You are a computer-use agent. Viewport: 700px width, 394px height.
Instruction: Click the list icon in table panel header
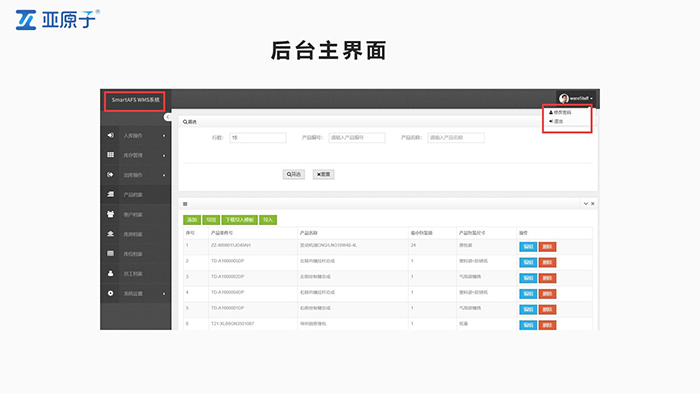tap(185, 204)
